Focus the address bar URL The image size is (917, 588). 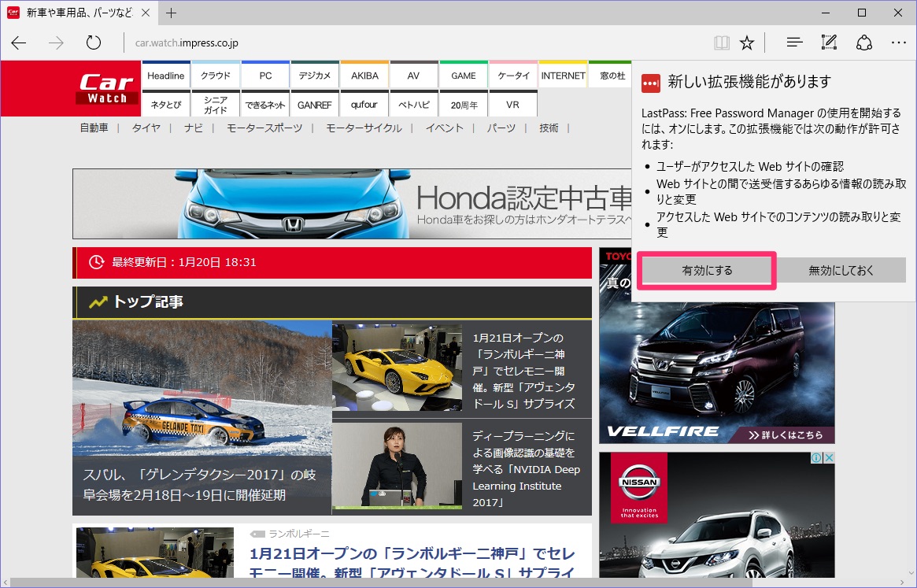click(x=187, y=43)
